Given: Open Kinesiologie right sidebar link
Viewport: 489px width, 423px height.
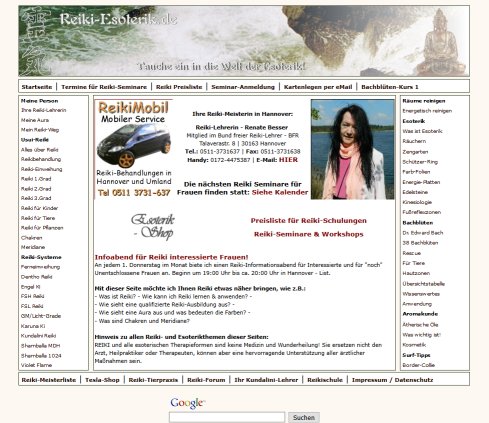Looking at the screenshot, I should [x=417, y=202].
